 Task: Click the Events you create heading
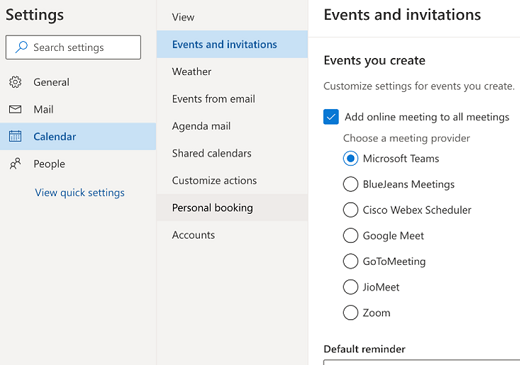(374, 60)
